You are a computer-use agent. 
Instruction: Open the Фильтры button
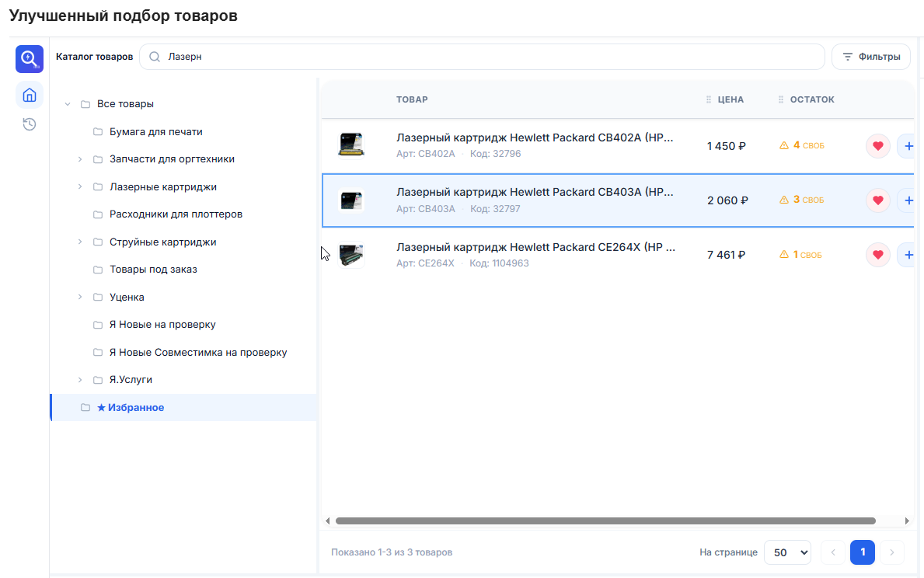[871, 57]
